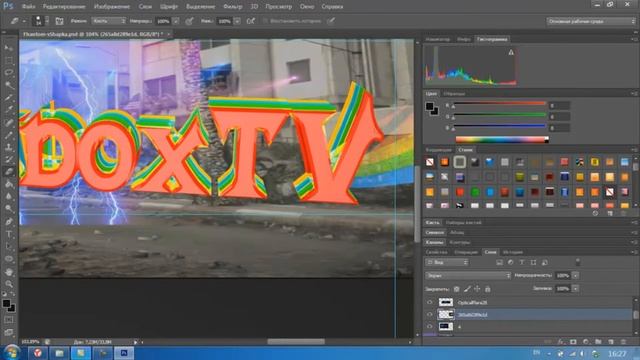Open the layer blend mode dropdown
640x360 pixels.
pos(468,276)
